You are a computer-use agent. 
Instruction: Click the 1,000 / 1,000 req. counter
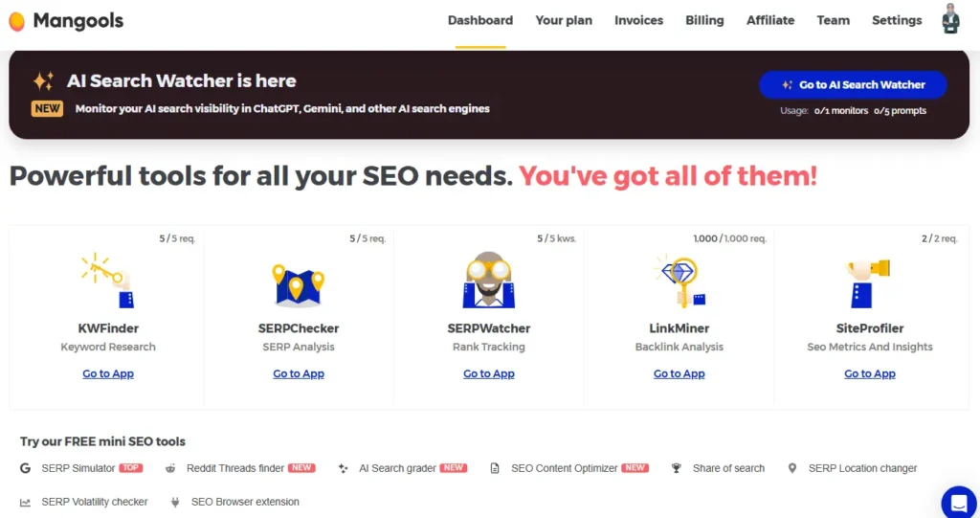[729, 238]
